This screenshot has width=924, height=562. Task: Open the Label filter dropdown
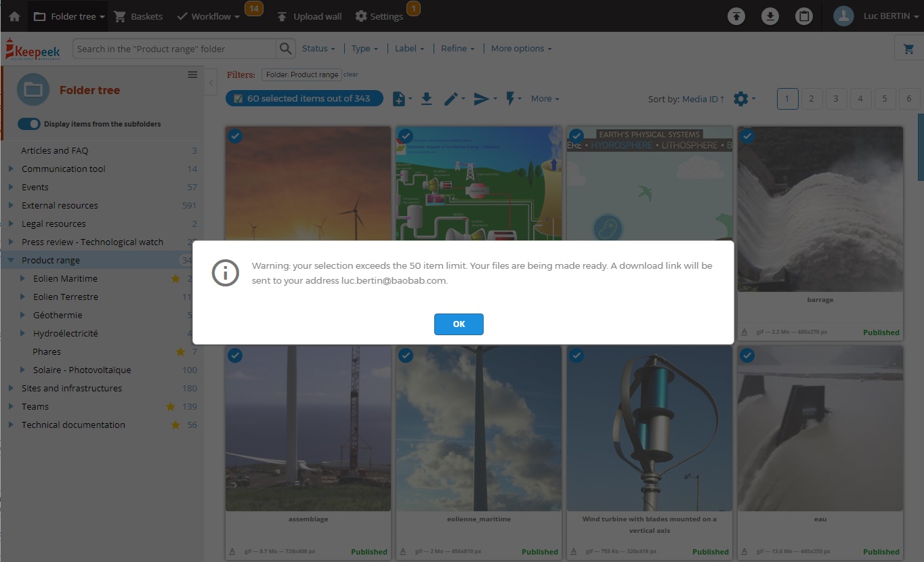(x=409, y=49)
